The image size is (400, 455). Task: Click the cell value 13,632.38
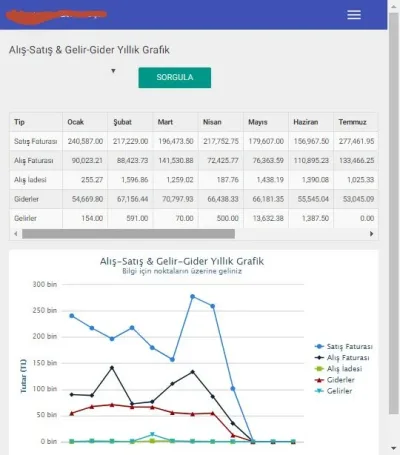pos(268,218)
